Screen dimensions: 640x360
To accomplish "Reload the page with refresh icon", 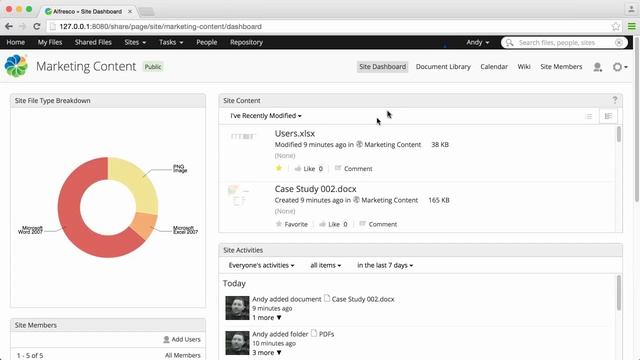I will tap(37, 27).
